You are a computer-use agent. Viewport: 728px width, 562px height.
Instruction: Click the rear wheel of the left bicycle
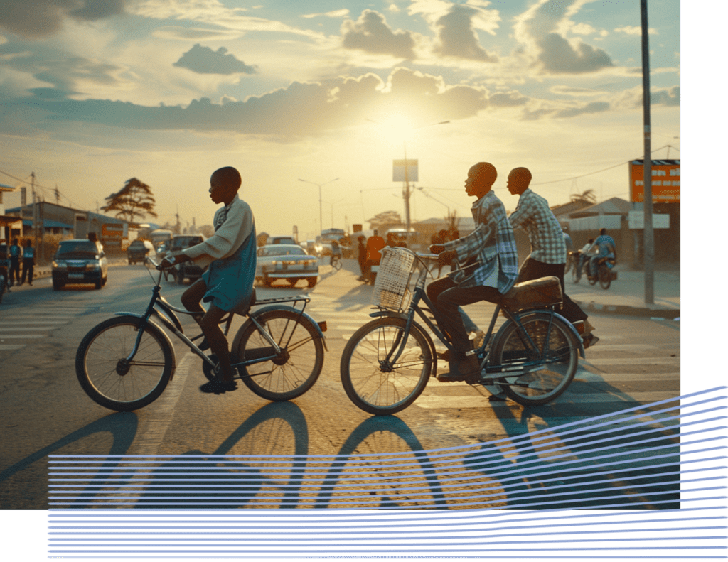pos(279,355)
